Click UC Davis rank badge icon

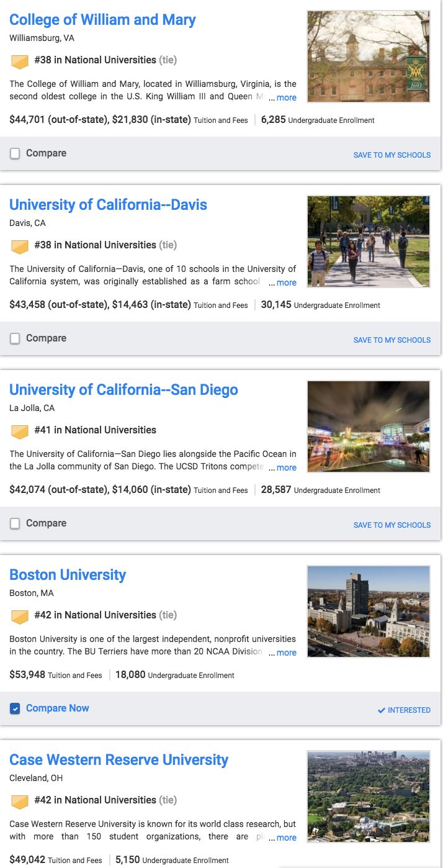[x=20, y=246]
